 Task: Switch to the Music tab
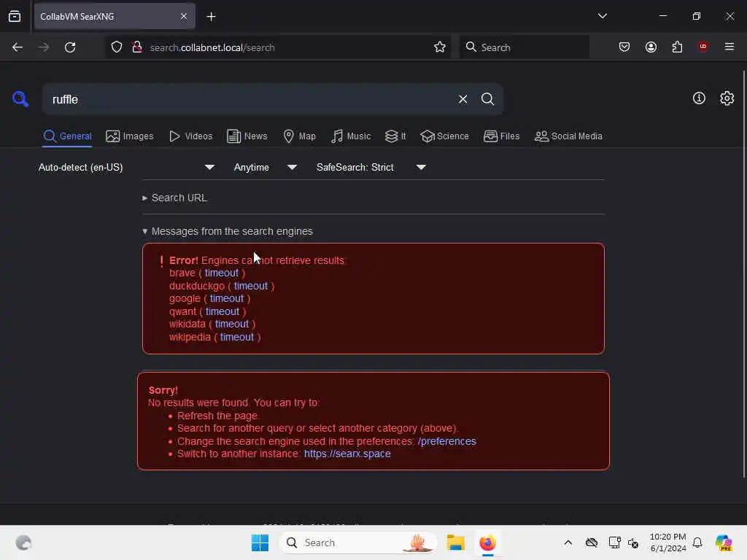[x=351, y=136]
